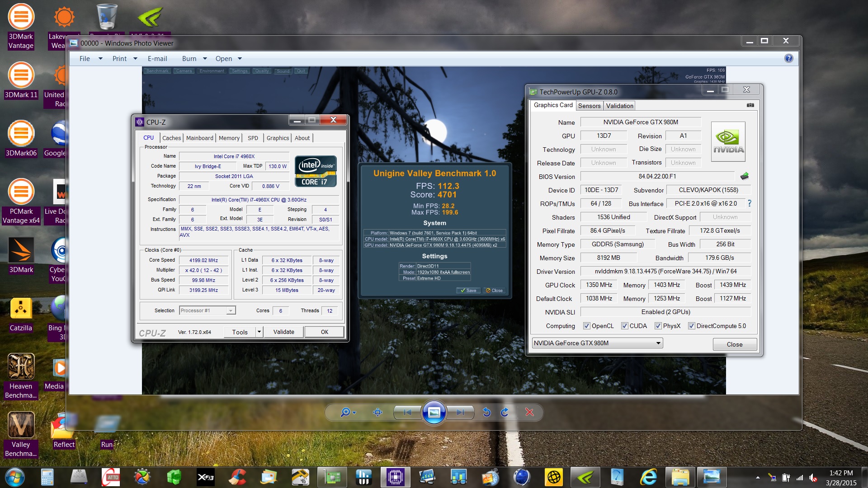Open the CPU-Z About tab
Image resolution: width=868 pixels, height=488 pixels.
[x=302, y=138]
